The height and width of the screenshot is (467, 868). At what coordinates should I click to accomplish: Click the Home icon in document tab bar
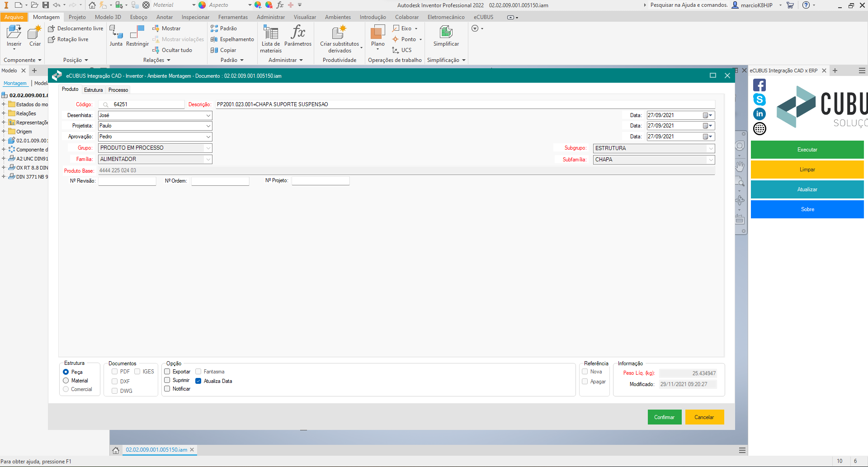point(116,450)
